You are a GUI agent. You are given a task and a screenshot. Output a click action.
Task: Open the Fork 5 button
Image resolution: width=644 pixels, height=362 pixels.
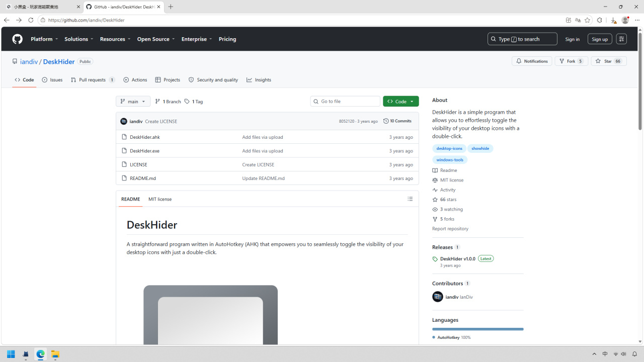(572, 61)
